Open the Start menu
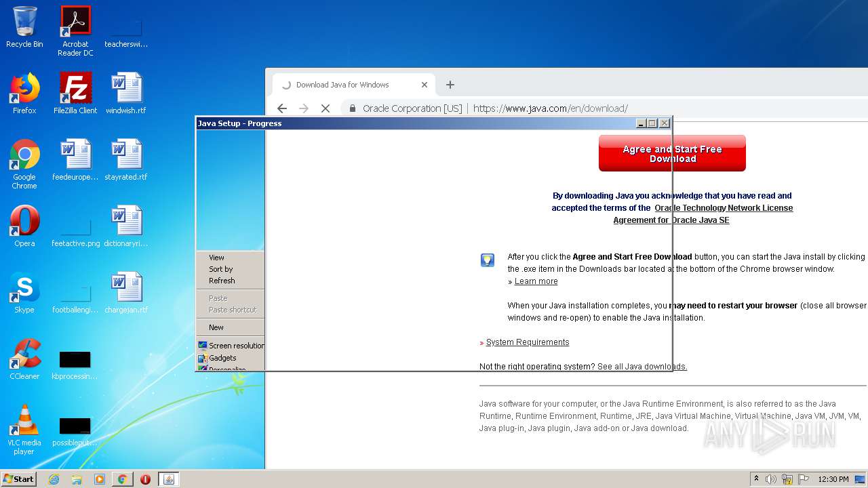This screenshot has height=488, width=868. (18, 479)
